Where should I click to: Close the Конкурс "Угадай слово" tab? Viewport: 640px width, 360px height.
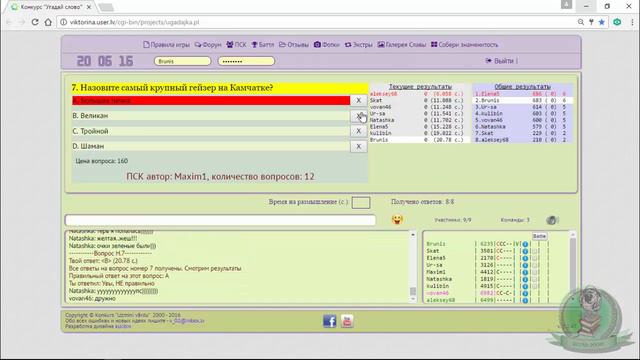(89, 7)
